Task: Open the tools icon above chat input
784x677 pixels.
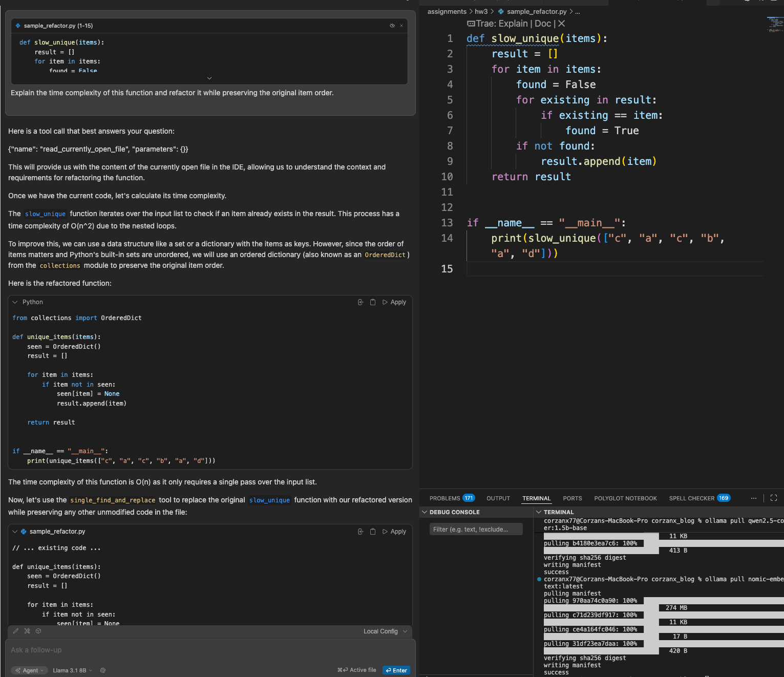Action: [27, 631]
